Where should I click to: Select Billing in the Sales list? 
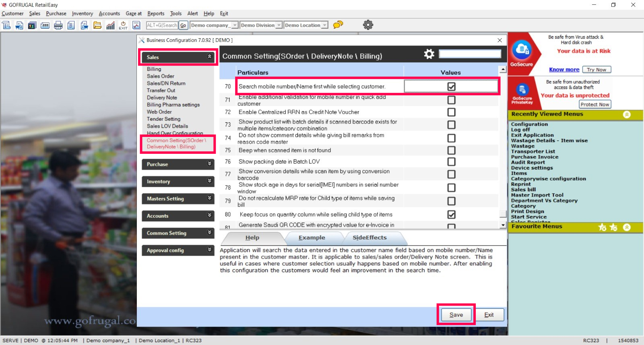point(154,69)
